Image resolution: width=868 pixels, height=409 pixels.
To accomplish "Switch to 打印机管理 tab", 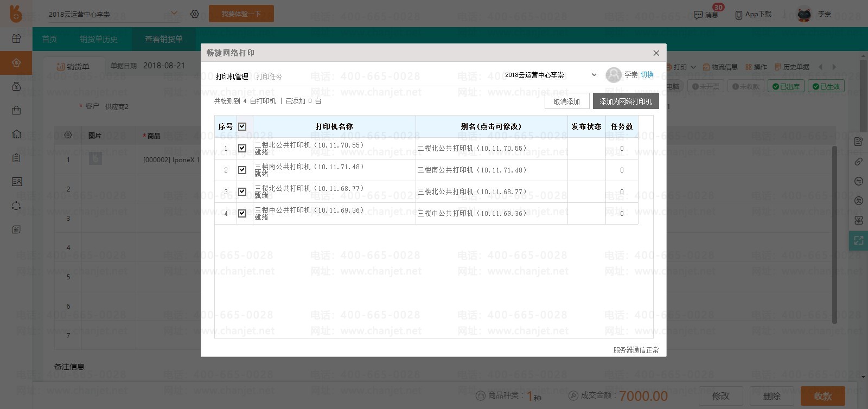I will click(x=232, y=76).
